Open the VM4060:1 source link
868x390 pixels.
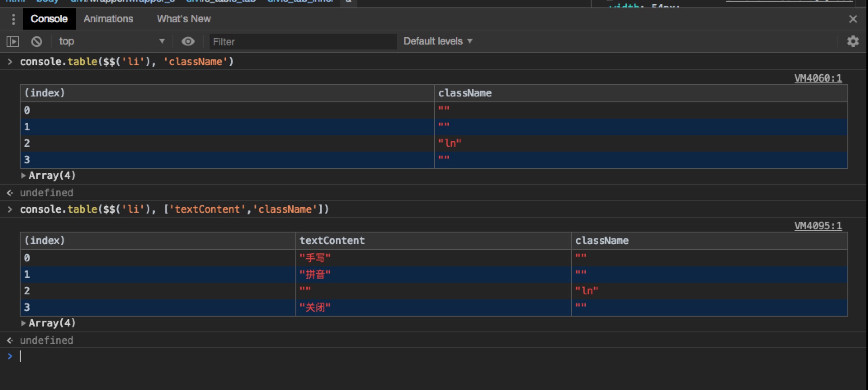point(818,78)
